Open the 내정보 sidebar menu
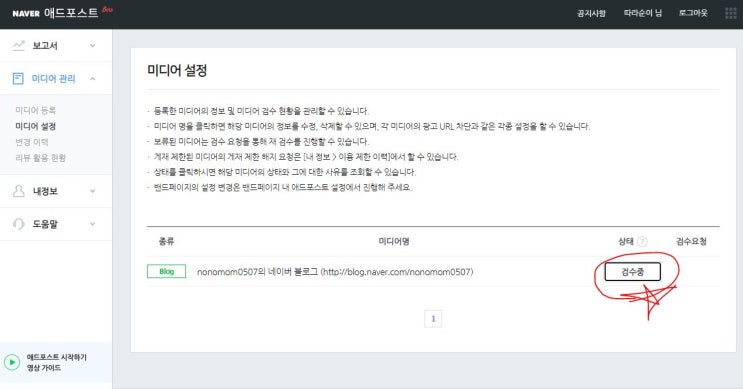The height and width of the screenshot is (389, 743). click(45, 191)
